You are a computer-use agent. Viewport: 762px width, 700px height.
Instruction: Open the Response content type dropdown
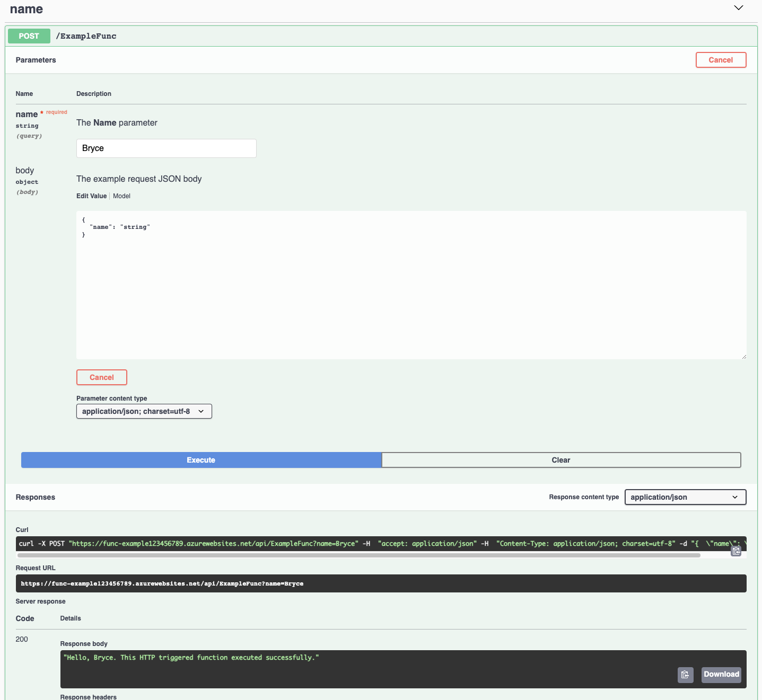tap(685, 497)
